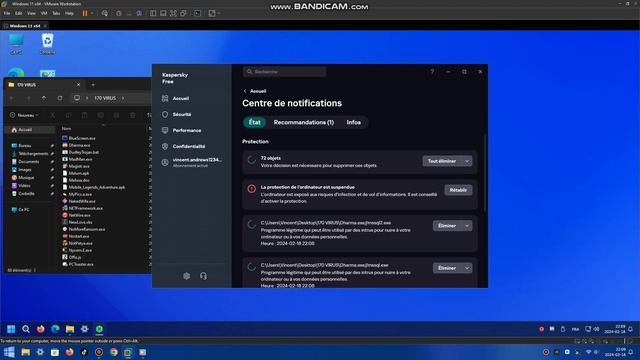Switch to the État tab
This screenshot has height=360, width=640.
point(255,122)
